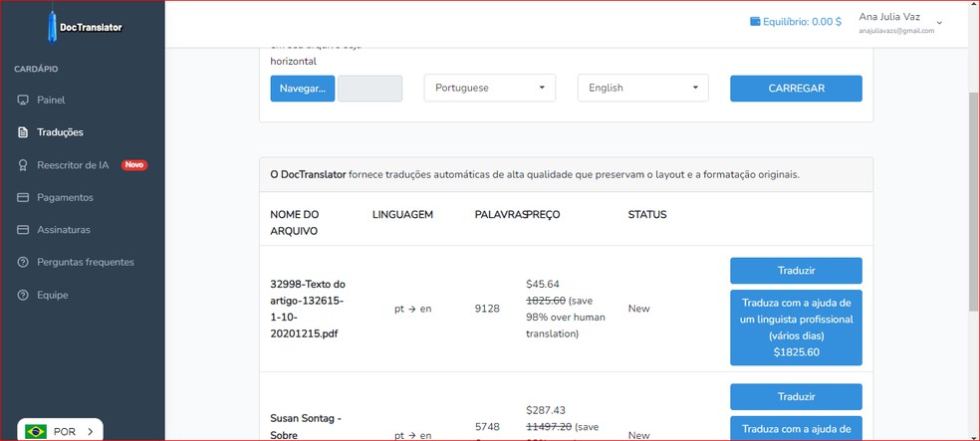Click the red Novo badge
The width and height of the screenshot is (980, 441).
(x=134, y=165)
